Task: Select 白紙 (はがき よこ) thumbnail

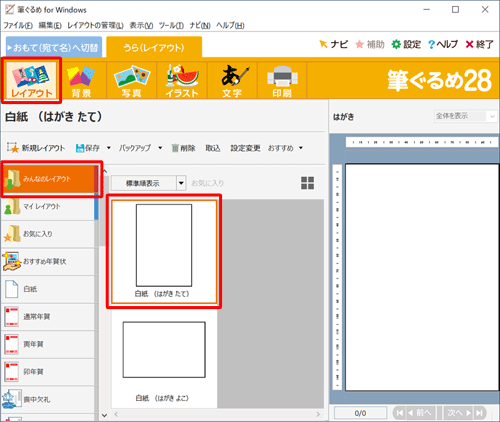Action: pos(164,359)
